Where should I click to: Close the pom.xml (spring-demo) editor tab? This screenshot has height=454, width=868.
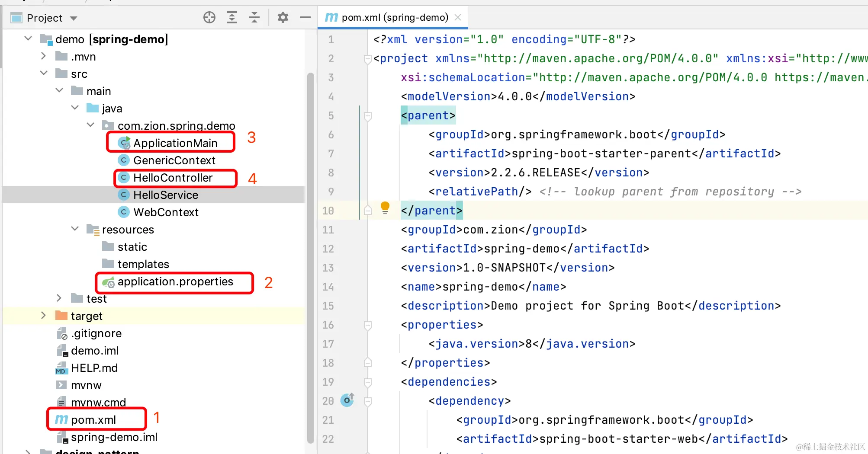[x=458, y=17]
